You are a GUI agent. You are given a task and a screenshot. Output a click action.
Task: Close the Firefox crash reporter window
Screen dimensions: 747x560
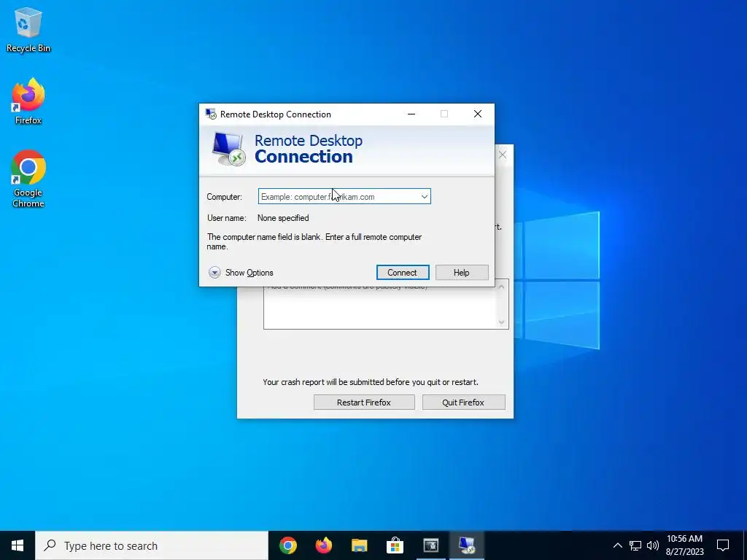[x=503, y=155]
